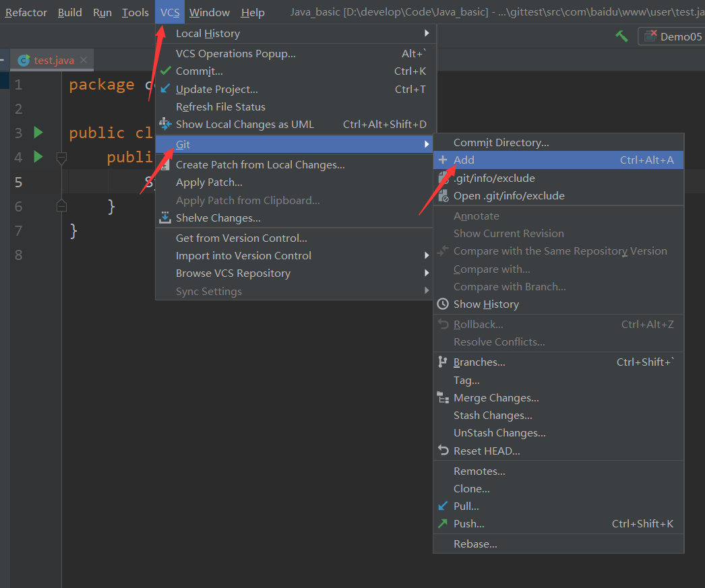The width and height of the screenshot is (705, 588).
Task: Select Commit Directory in Git submenu
Action: [559, 142]
